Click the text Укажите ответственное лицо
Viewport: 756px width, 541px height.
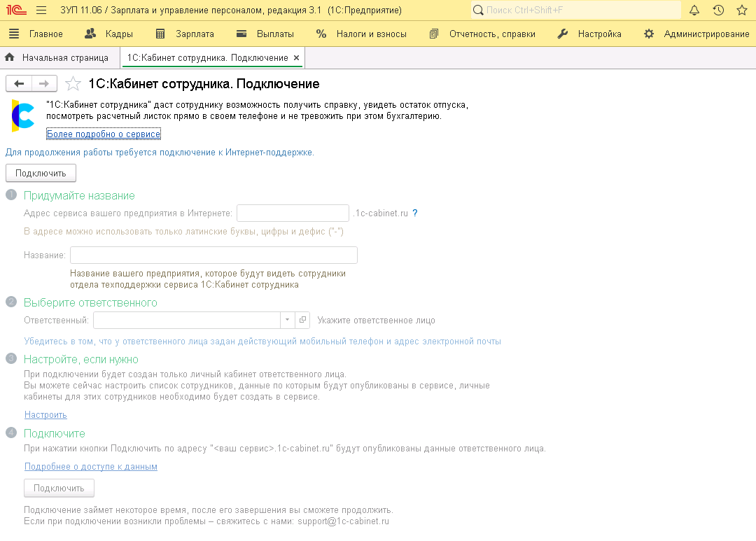[x=376, y=320]
